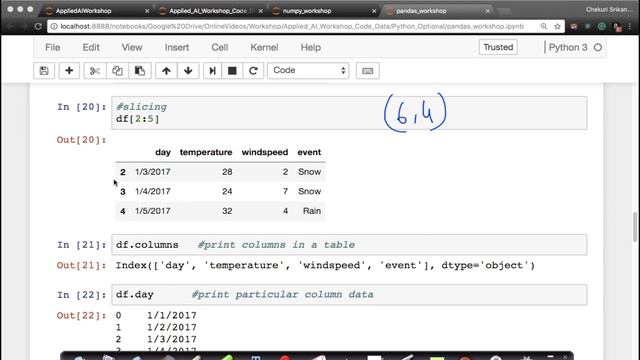The height and width of the screenshot is (360, 640).
Task: Click the Python 3 kernel name label
Action: click(568, 47)
